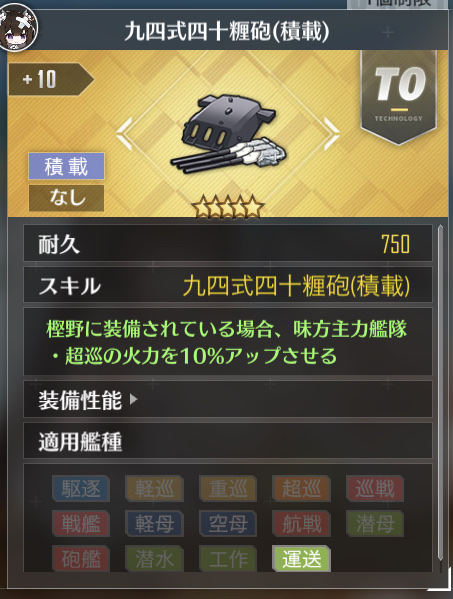The height and width of the screenshot is (599, 453).
Task: Select the 超巡 ship type tag
Action: [x=301, y=489]
